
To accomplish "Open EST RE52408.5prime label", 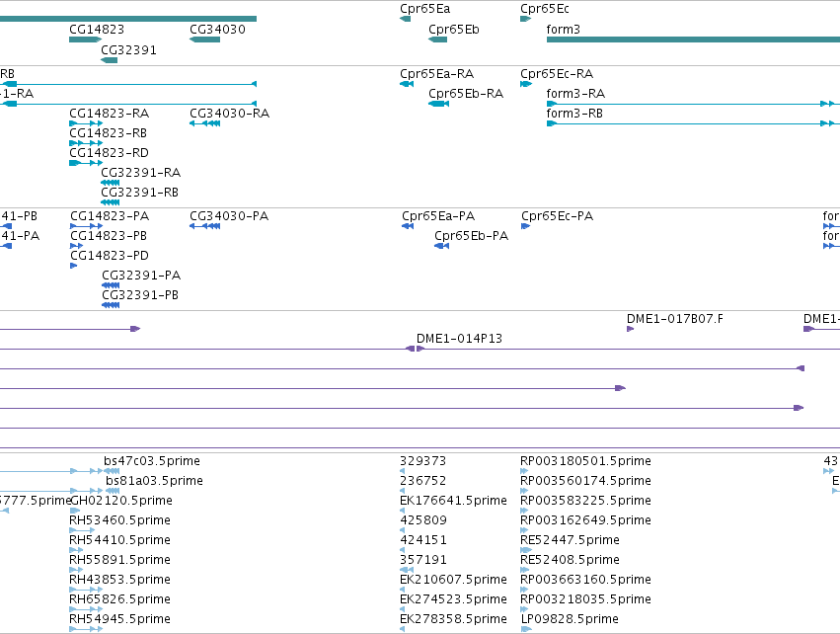I will tap(570, 560).
